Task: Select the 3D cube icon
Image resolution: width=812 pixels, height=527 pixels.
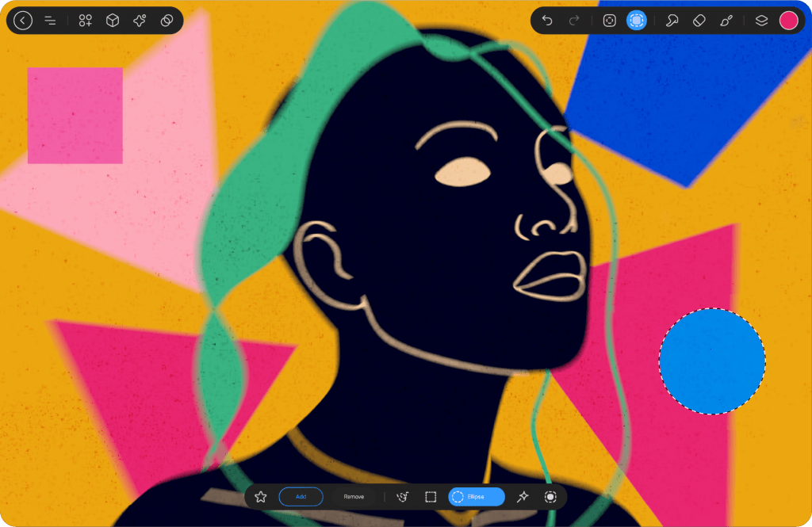Action: [x=113, y=21]
